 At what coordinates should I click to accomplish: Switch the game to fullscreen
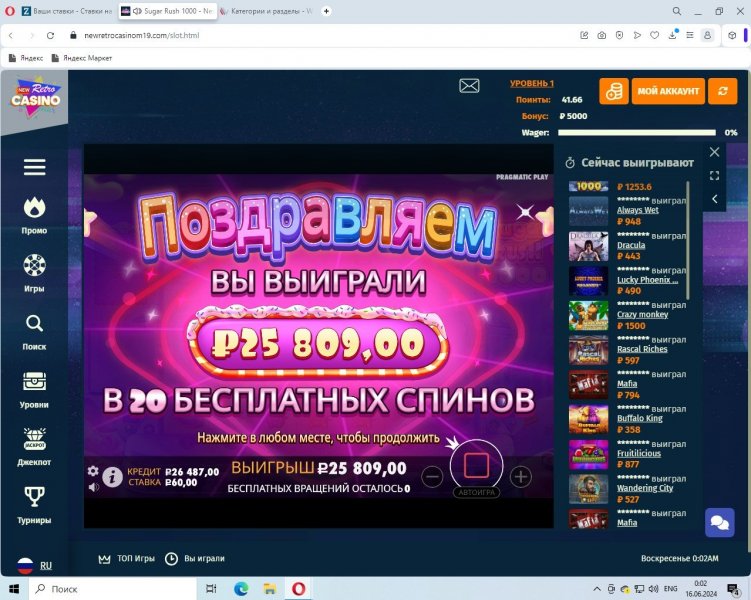point(714,175)
